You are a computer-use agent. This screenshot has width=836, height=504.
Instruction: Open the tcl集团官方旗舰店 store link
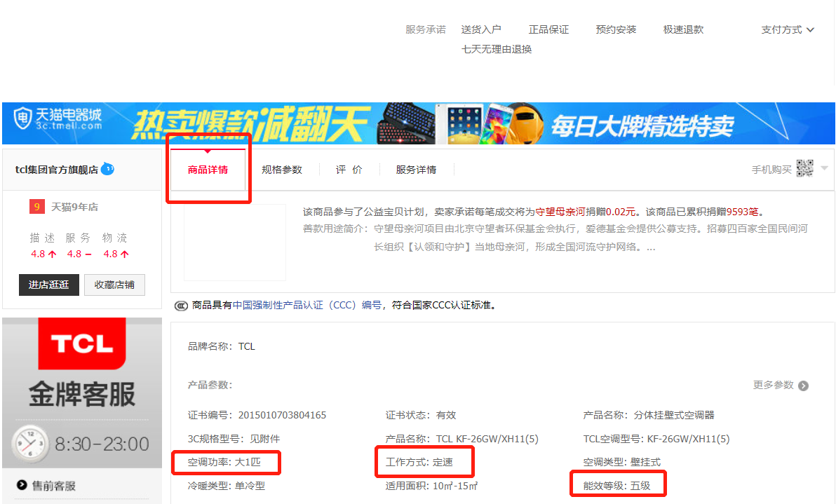[x=57, y=170]
